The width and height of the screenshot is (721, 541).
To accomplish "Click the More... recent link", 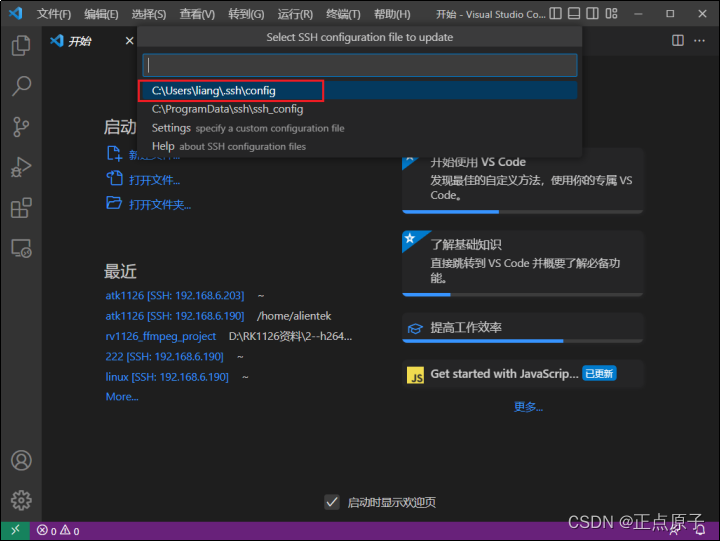I will pos(122,396).
